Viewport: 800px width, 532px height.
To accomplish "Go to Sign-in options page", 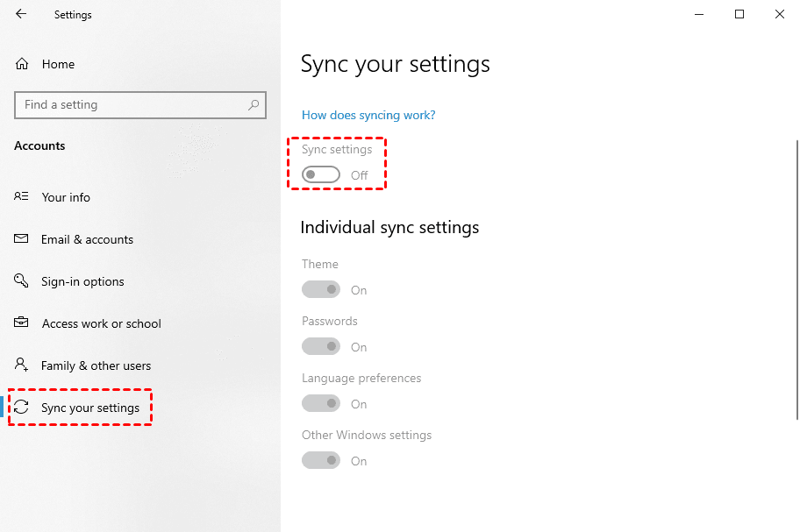I will [x=82, y=281].
